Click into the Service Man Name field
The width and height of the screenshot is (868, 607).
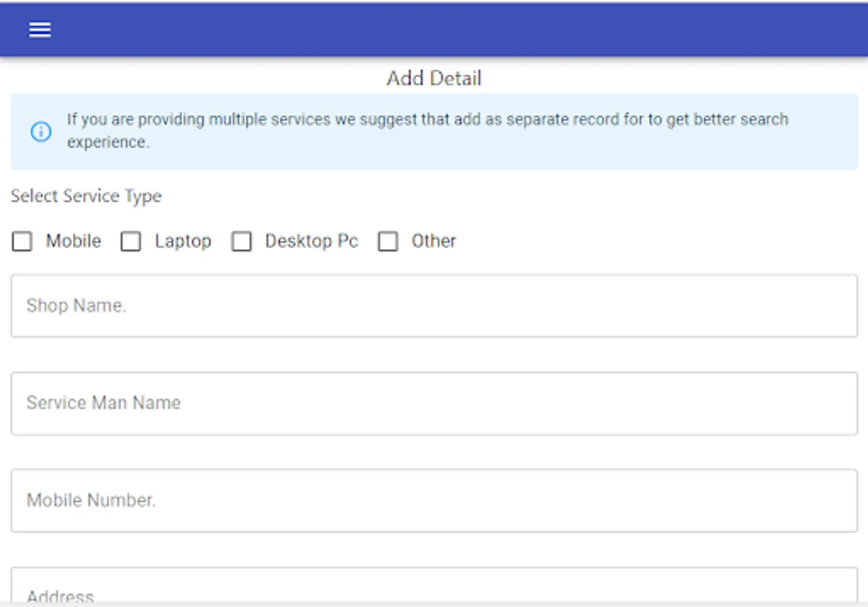tap(434, 403)
